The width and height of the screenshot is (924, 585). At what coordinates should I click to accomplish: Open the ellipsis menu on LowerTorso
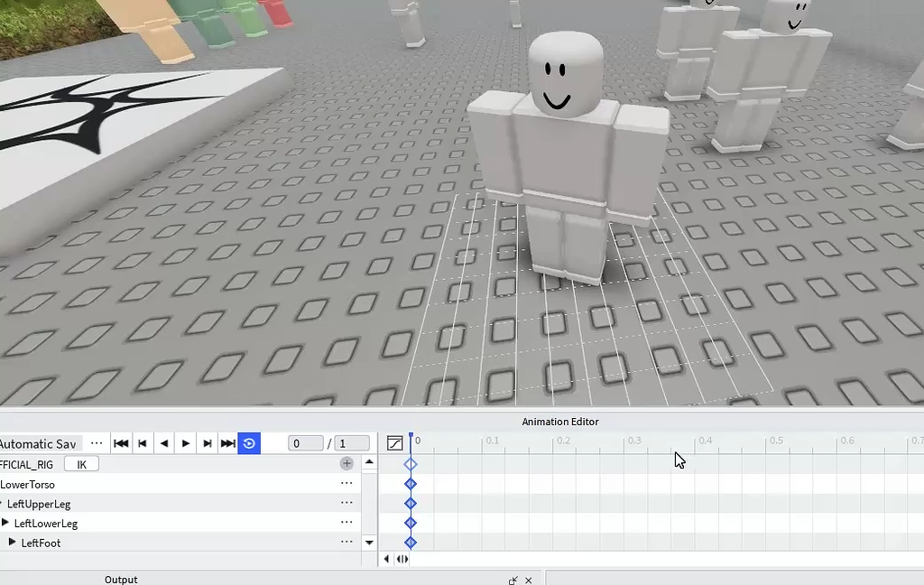[346, 484]
